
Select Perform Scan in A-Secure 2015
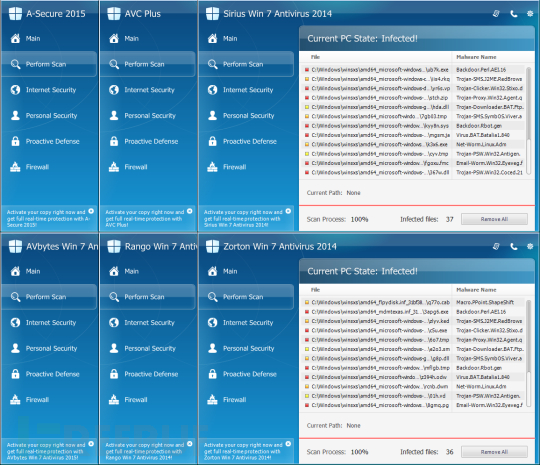(x=49, y=64)
